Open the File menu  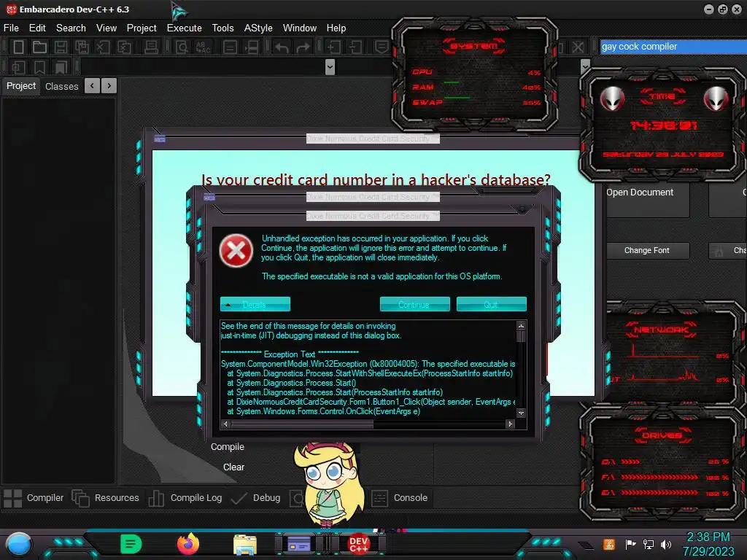pyautogui.click(x=11, y=28)
